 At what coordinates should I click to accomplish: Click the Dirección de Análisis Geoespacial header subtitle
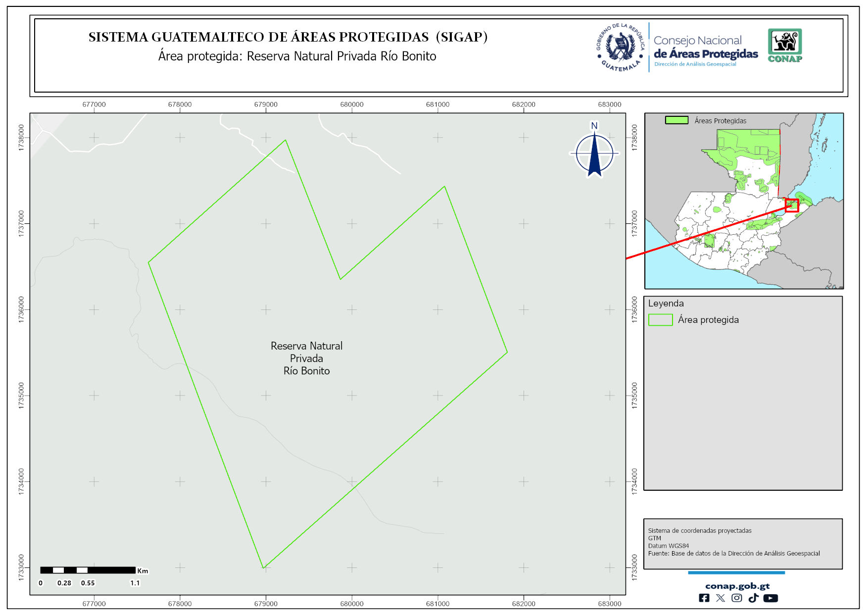click(x=695, y=64)
